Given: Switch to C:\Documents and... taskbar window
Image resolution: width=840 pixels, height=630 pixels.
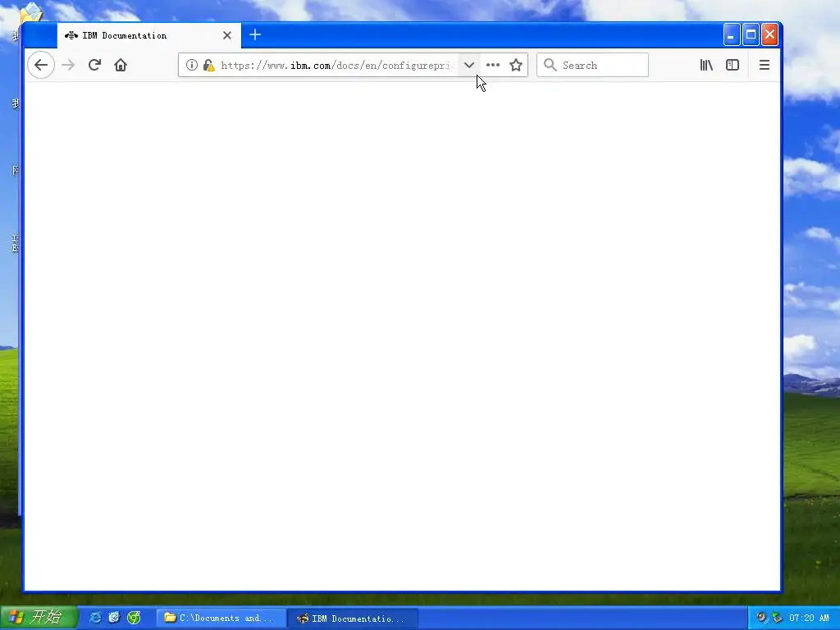Looking at the screenshot, I should (221, 618).
